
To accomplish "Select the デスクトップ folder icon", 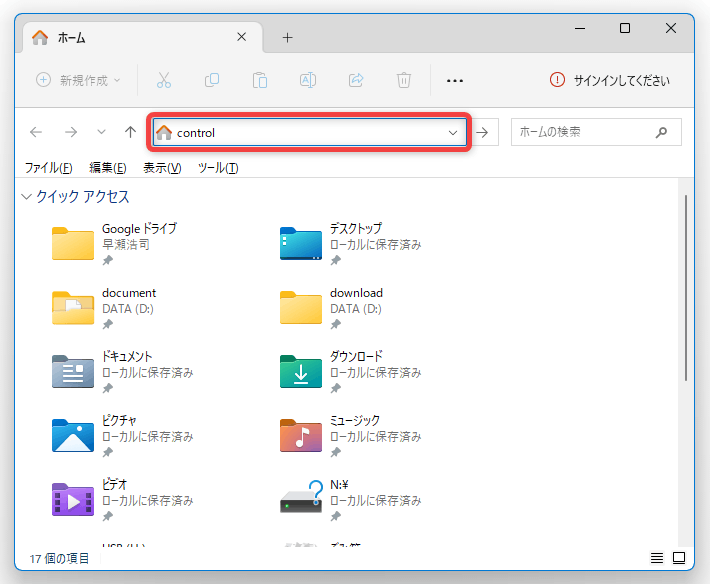I will (x=301, y=244).
